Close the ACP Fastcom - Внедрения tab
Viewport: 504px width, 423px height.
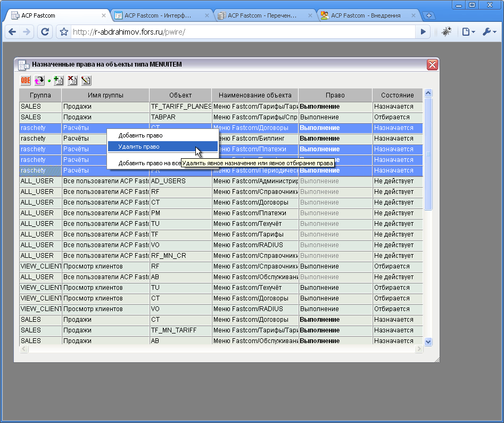pos(414,15)
